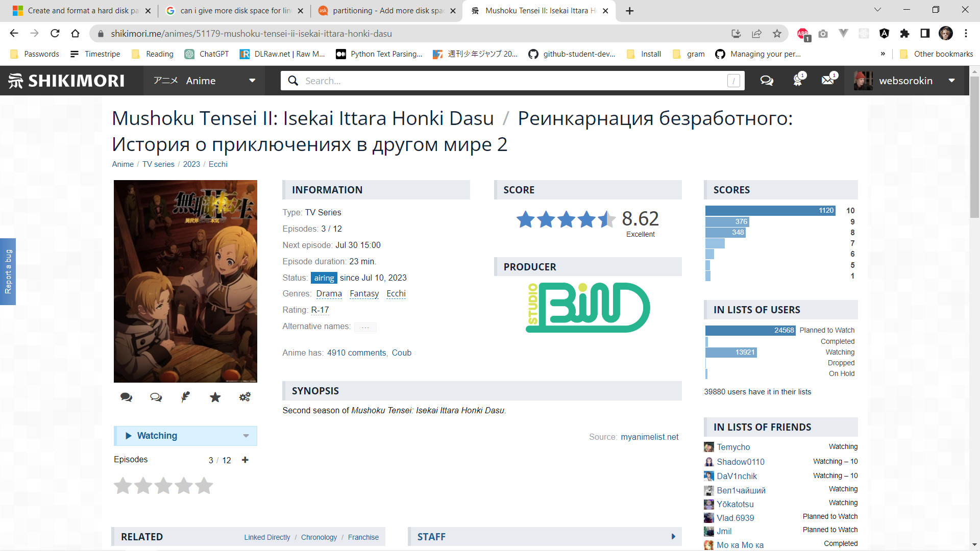Image resolution: width=980 pixels, height=551 pixels.
Task: Expand the Watching status dropdown
Action: pyautogui.click(x=246, y=436)
